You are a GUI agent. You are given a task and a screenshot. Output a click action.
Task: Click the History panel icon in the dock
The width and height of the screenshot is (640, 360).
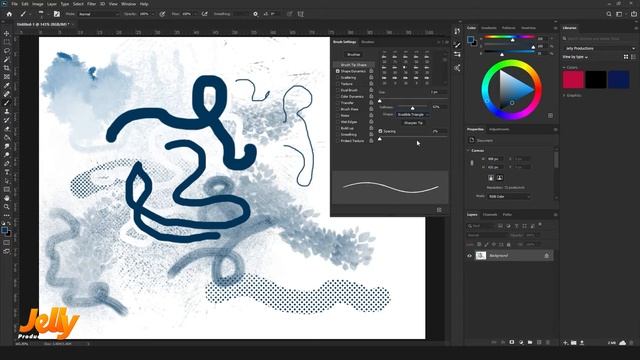click(457, 31)
